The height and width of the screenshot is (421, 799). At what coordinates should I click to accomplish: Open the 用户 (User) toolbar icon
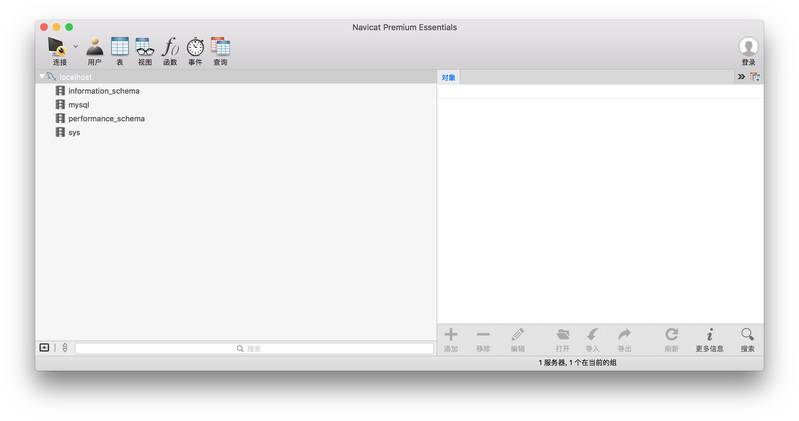pyautogui.click(x=94, y=47)
